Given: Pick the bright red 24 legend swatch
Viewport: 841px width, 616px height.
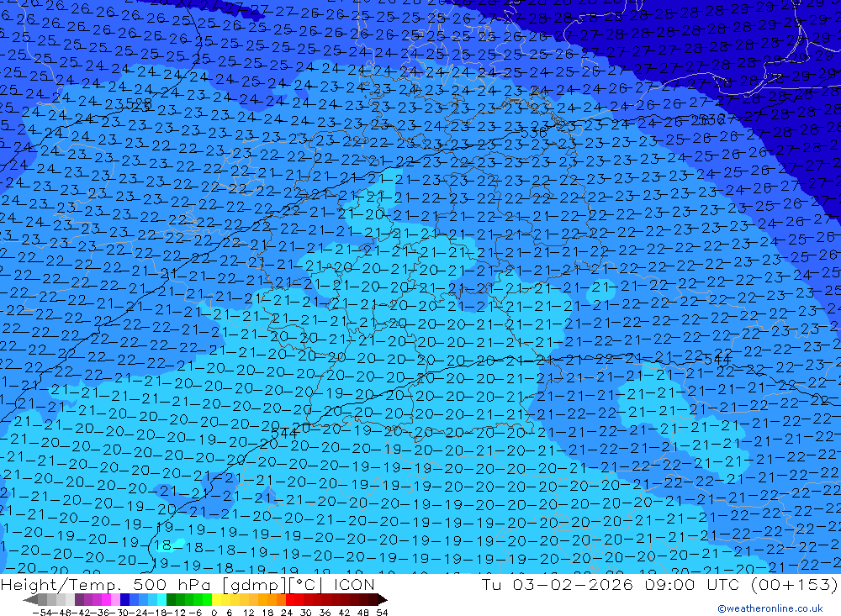Looking at the screenshot, I should click(290, 600).
